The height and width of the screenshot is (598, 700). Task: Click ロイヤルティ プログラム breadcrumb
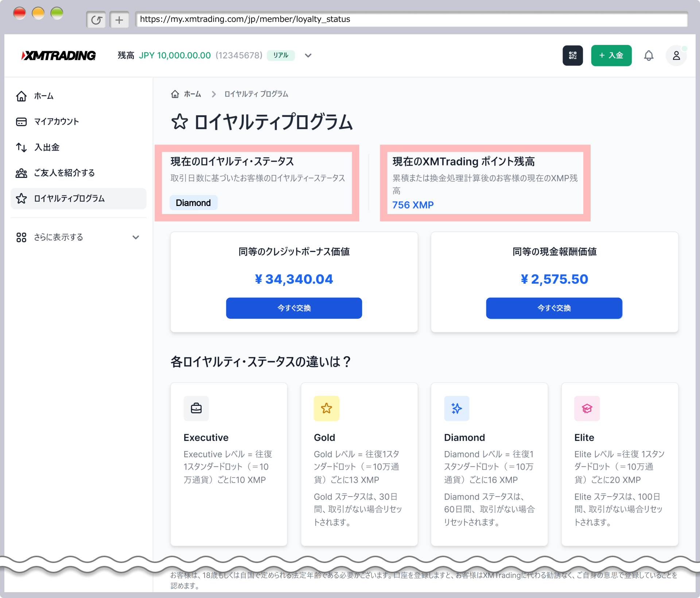256,94
